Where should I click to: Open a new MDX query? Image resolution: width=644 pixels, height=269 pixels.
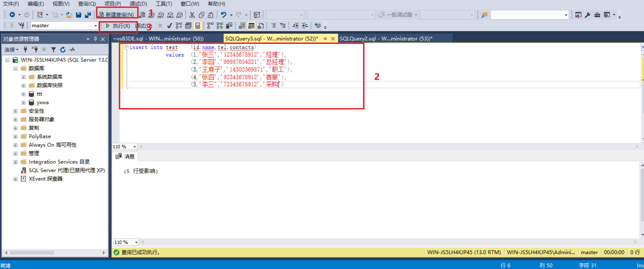(151, 15)
